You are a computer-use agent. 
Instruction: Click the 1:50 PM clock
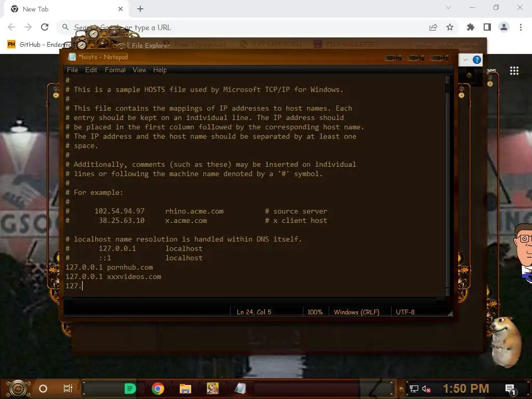click(466, 389)
